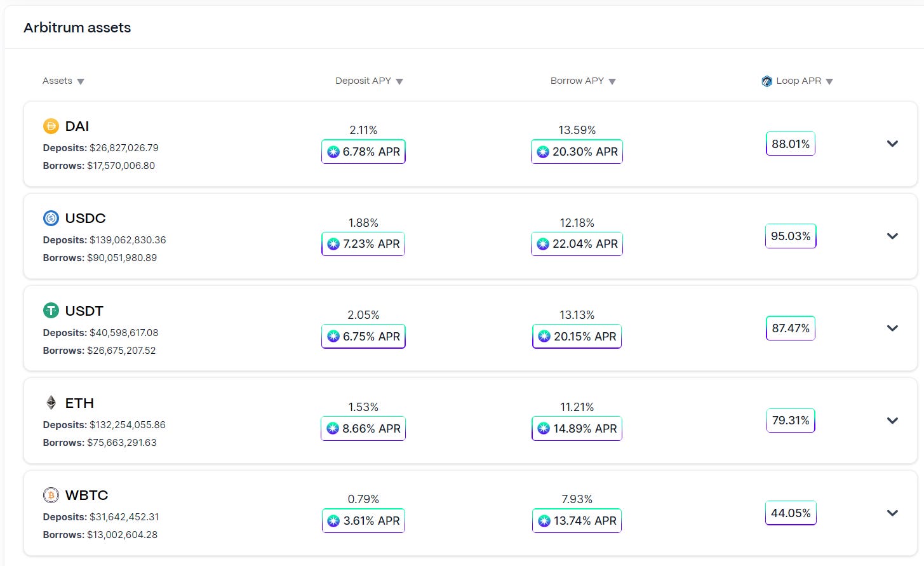This screenshot has height=566, width=924.
Task: Click WBTC 3.61% APR deposit badge
Action: [363, 520]
